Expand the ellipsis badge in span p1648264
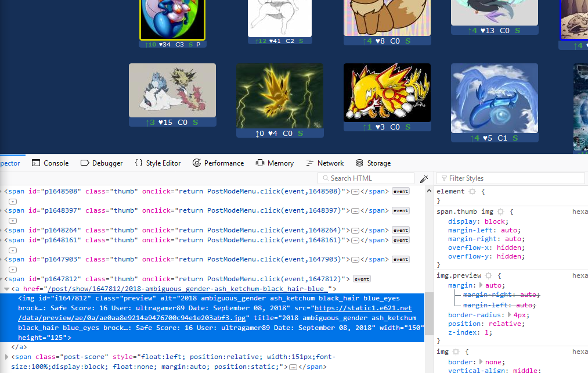 [355, 231]
